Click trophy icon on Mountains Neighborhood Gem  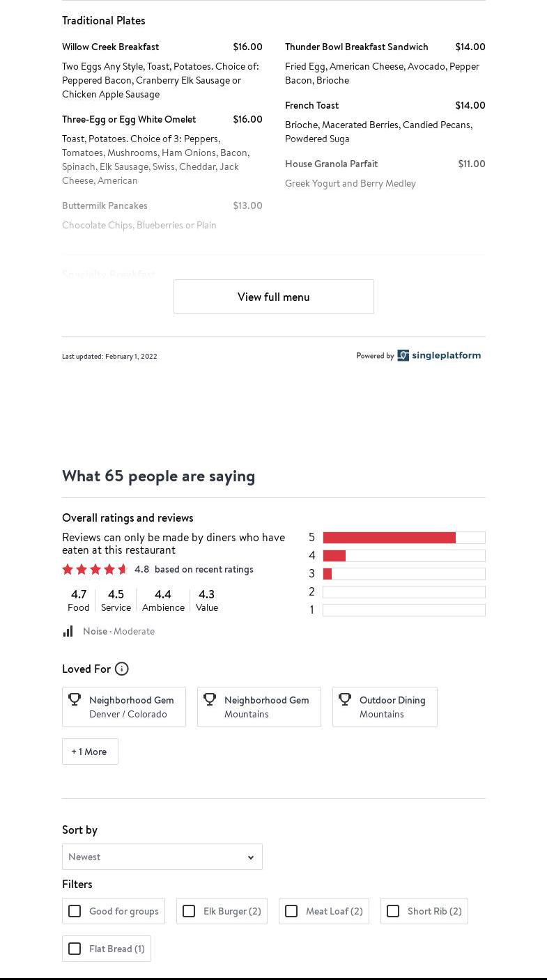210,699
